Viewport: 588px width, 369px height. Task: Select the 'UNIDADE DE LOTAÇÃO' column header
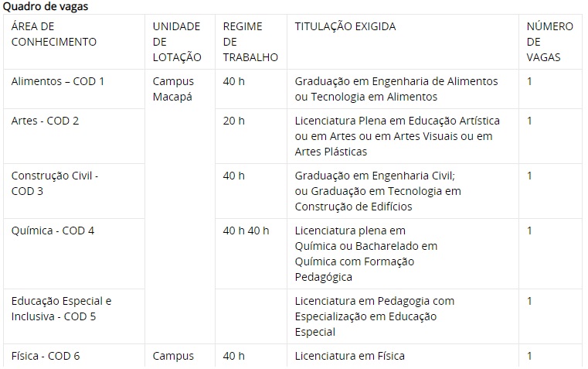point(180,42)
